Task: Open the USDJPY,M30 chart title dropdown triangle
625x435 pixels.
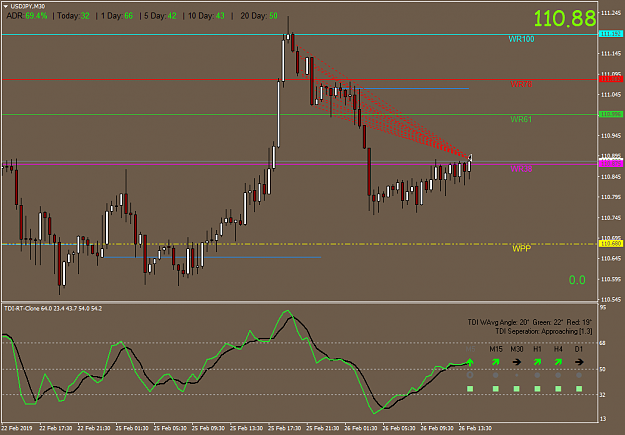Action: click(6, 6)
